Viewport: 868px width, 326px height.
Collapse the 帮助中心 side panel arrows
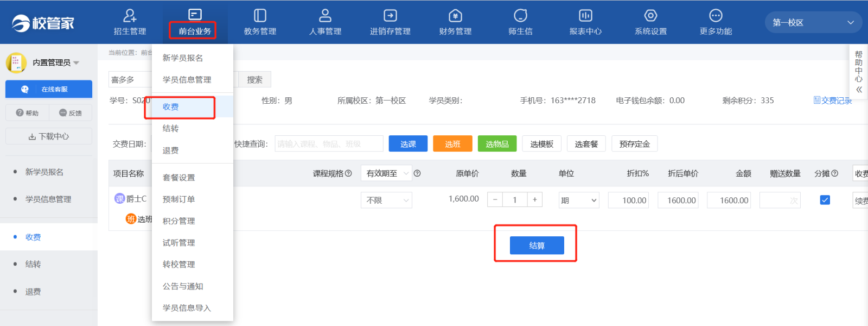click(x=859, y=90)
